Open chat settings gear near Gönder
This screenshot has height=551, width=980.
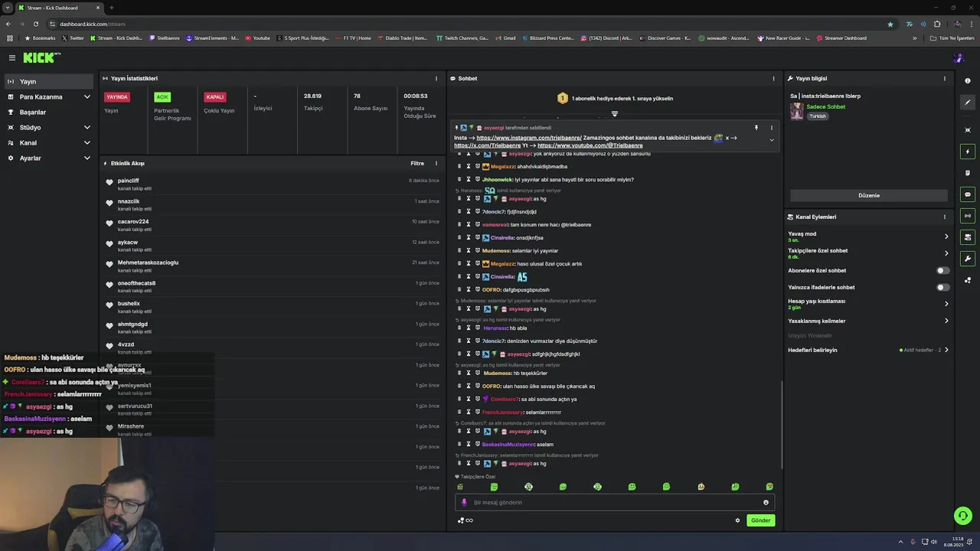point(737,520)
